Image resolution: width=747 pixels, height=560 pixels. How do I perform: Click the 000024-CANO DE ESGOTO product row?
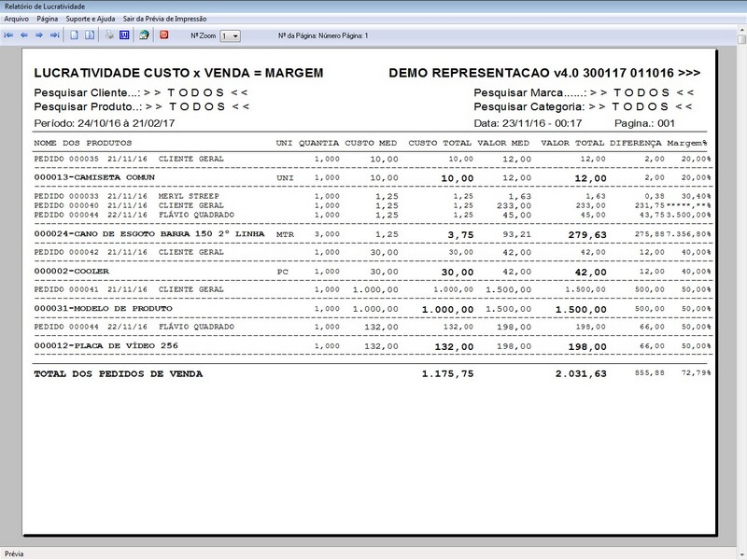[372, 234]
